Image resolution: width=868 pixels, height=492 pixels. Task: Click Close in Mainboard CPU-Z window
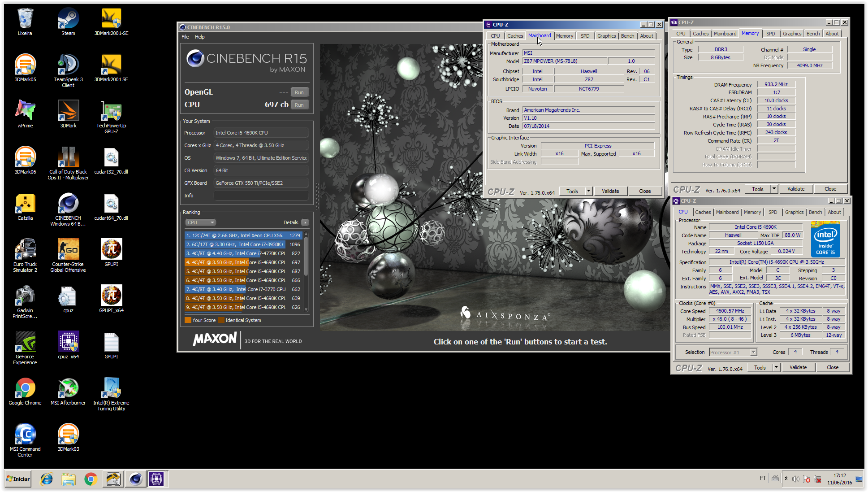click(x=644, y=191)
